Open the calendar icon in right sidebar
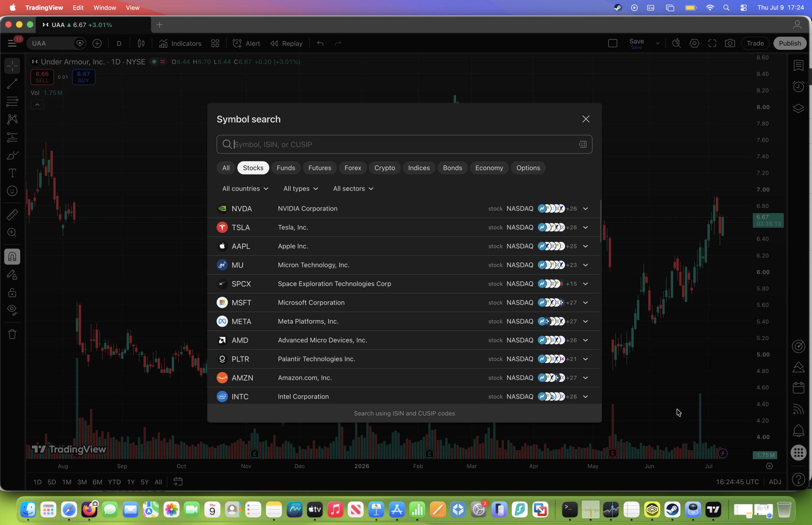This screenshot has width=812, height=525. click(798, 388)
